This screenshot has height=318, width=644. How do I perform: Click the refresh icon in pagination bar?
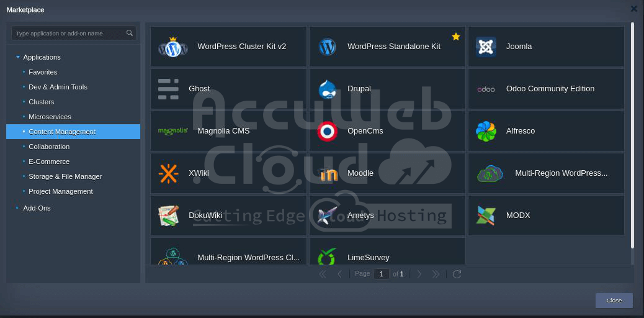pyautogui.click(x=457, y=274)
